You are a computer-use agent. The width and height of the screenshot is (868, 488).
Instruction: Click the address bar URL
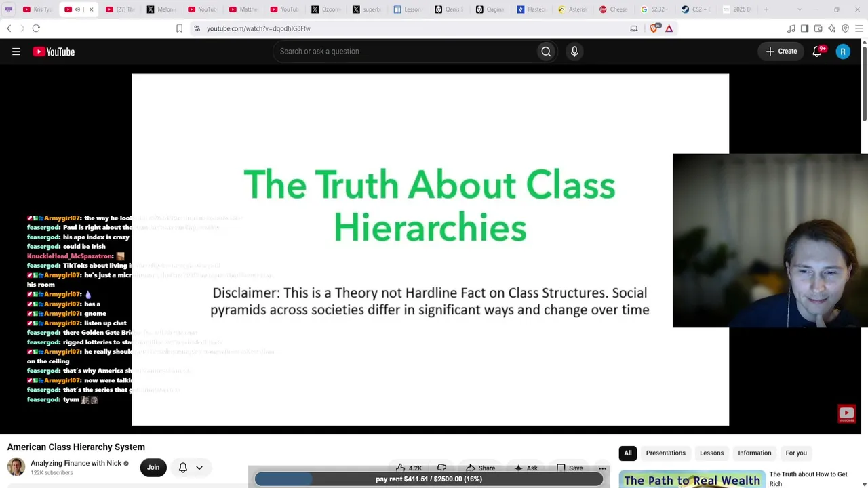(x=258, y=28)
